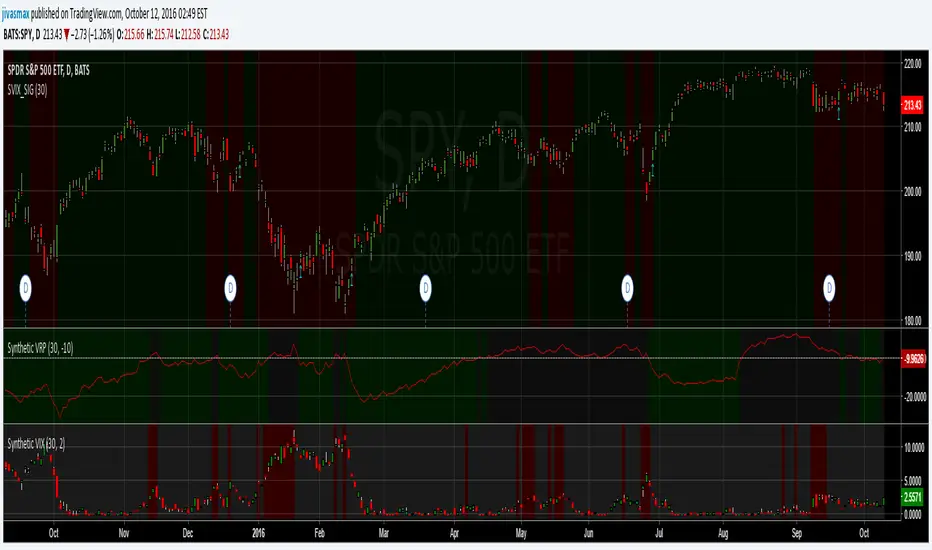Click the 200.00 level on the price axis
932x550 pixels.
click(x=912, y=191)
